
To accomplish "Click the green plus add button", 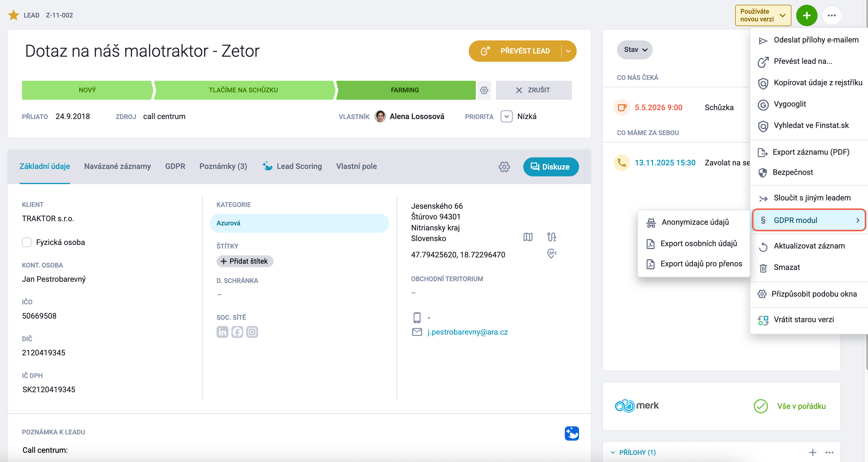I will pos(807,15).
